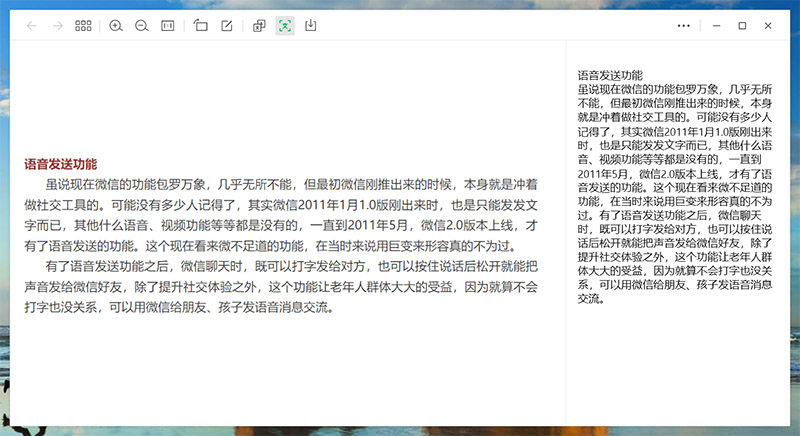Click image line starting 打字也没关系
800x436 pixels.
179,307
